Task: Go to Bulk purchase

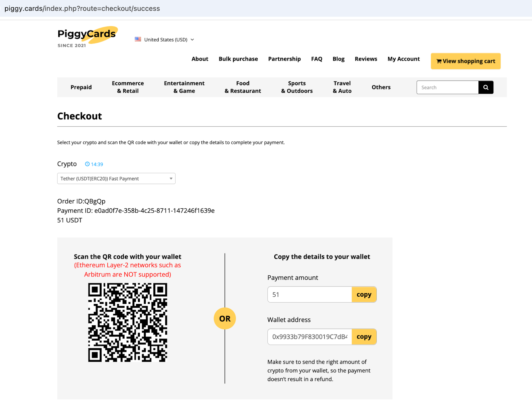Action: click(x=238, y=59)
